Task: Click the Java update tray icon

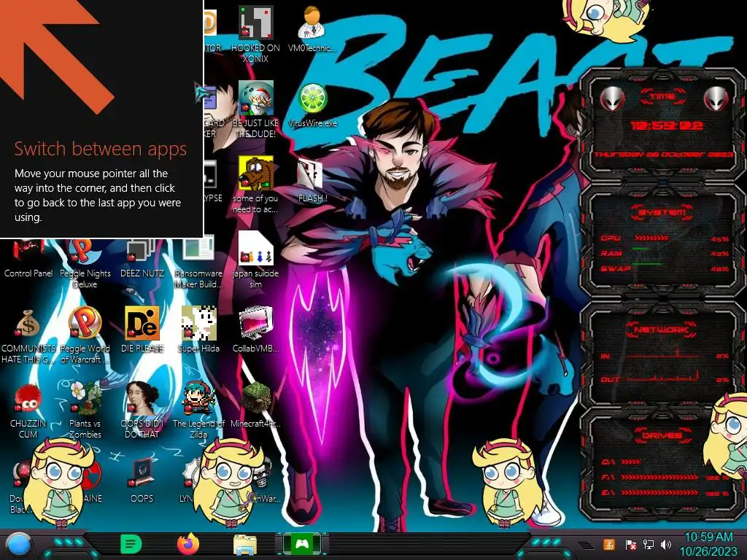Action: pos(608,544)
